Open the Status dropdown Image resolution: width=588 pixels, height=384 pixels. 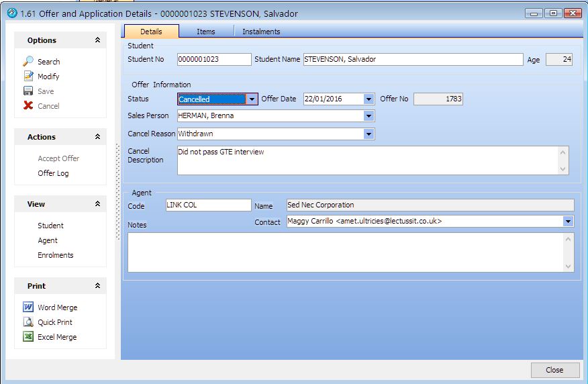click(252, 99)
